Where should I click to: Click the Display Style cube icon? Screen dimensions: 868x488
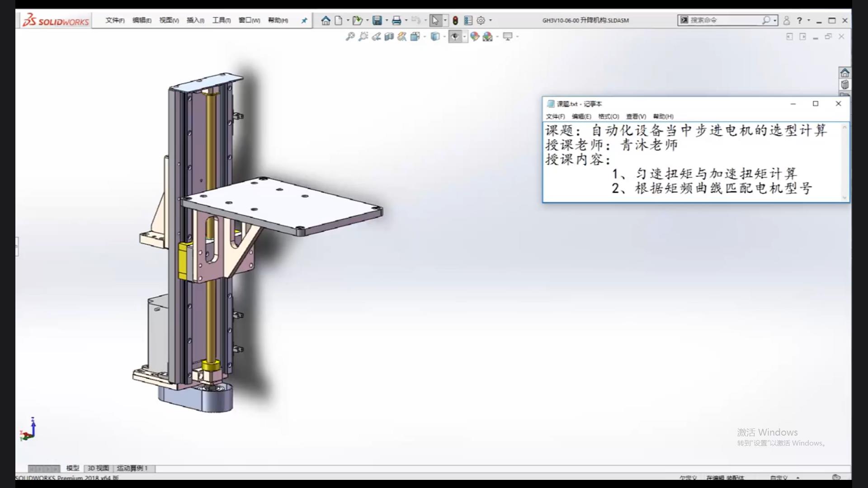pos(435,37)
